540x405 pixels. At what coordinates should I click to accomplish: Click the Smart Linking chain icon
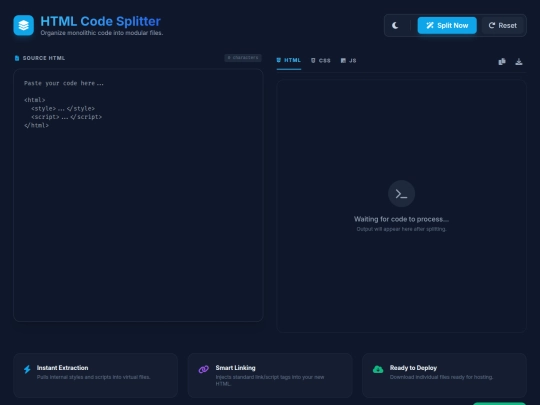(204, 369)
